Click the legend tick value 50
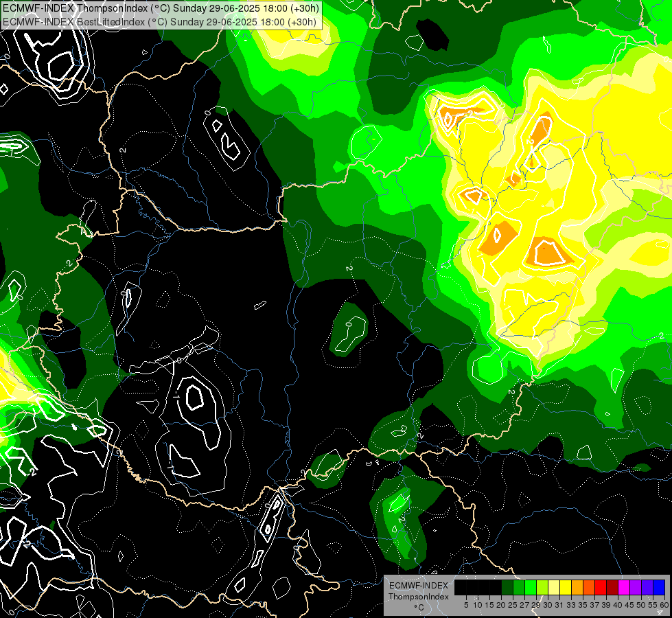Viewport: 672px width, 618px height. point(642,605)
